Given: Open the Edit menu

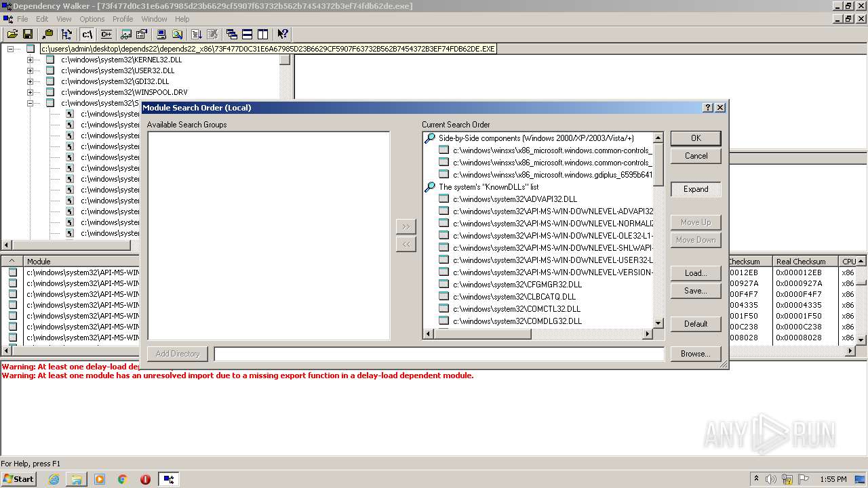Looking at the screenshot, I should [x=42, y=19].
